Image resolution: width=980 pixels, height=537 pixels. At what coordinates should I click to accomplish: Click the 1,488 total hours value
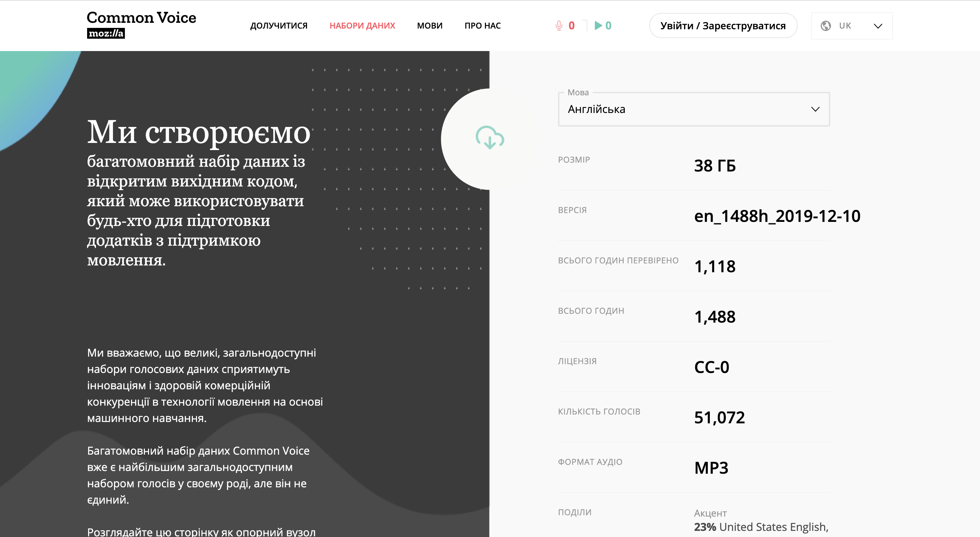tap(715, 316)
